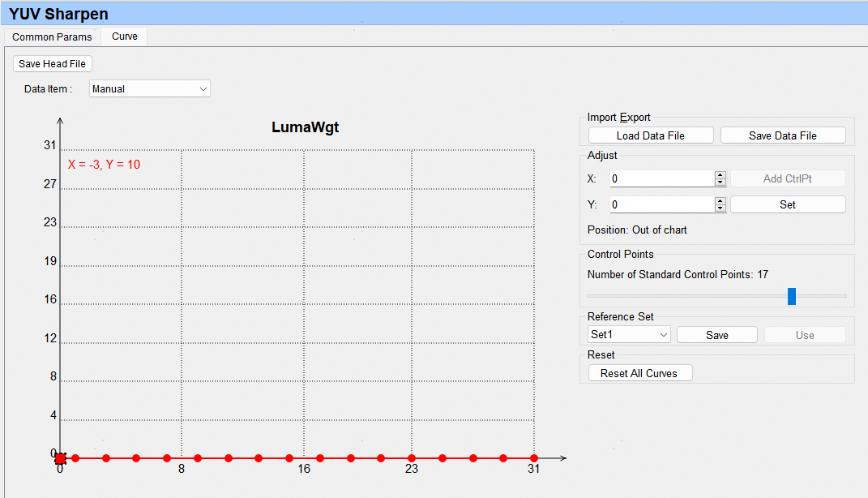Click the Control Points slider handle
Image resolution: width=868 pixels, height=498 pixels.
(x=792, y=296)
